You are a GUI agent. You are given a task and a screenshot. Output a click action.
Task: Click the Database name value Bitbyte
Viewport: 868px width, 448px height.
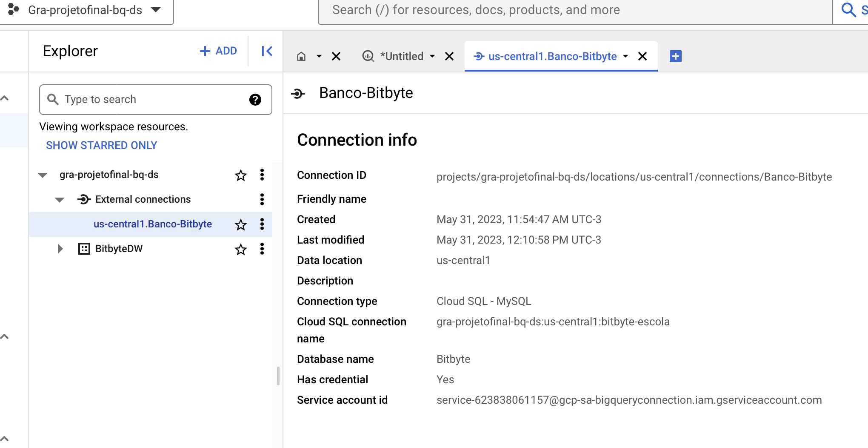[453, 359]
